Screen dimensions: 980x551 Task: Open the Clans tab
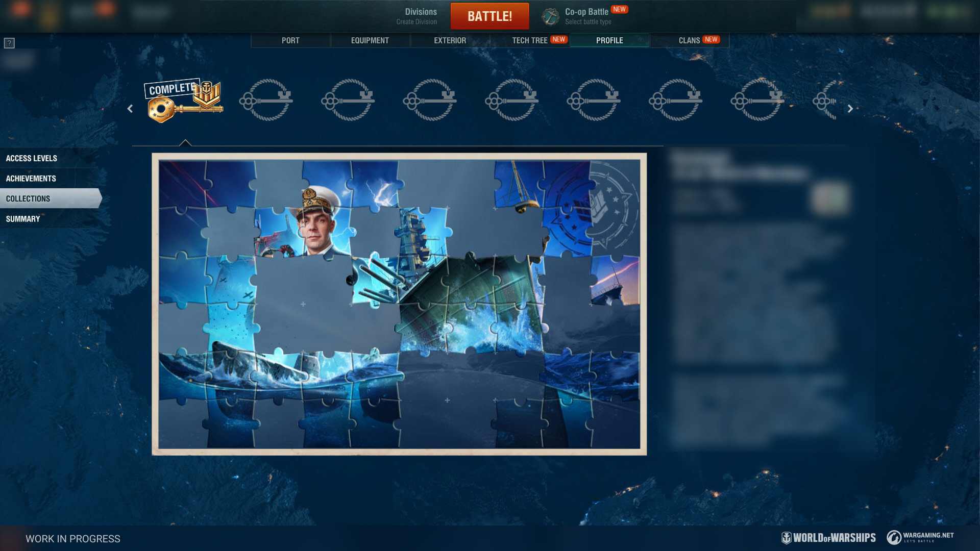pyautogui.click(x=689, y=40)
